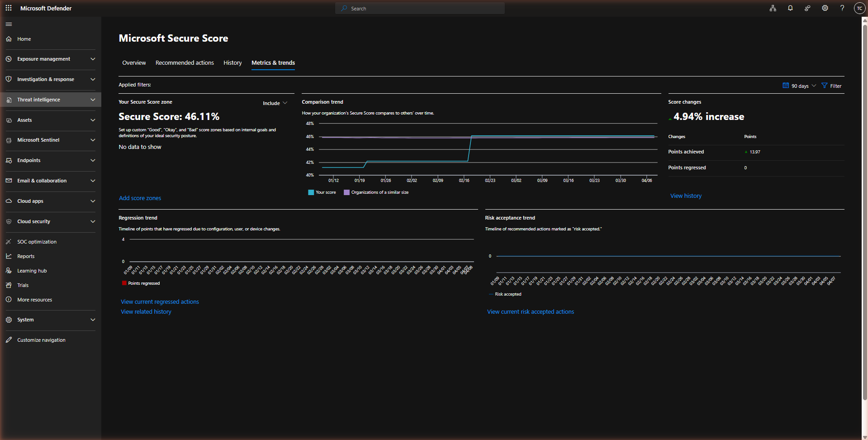Open Settings gear in top bar
Image resolution: width=868 pixels, height=440 pixels.
pos(825,8)
